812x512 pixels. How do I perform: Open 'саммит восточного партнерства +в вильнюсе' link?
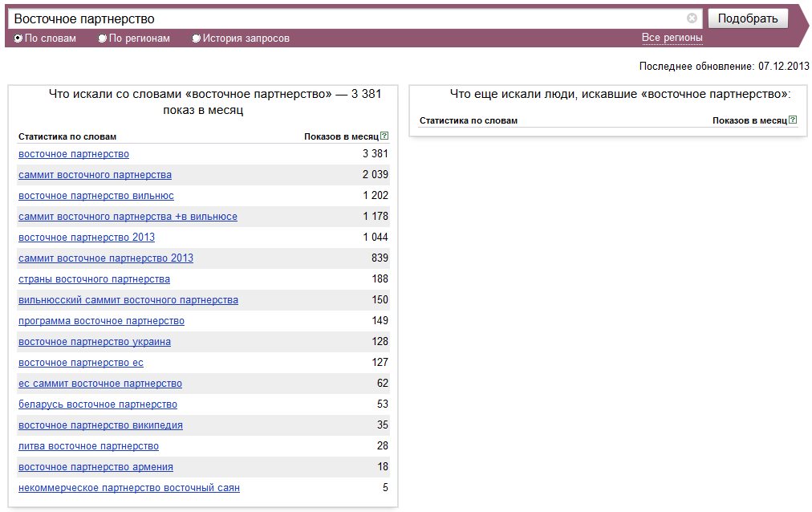[x=128, y=217]
